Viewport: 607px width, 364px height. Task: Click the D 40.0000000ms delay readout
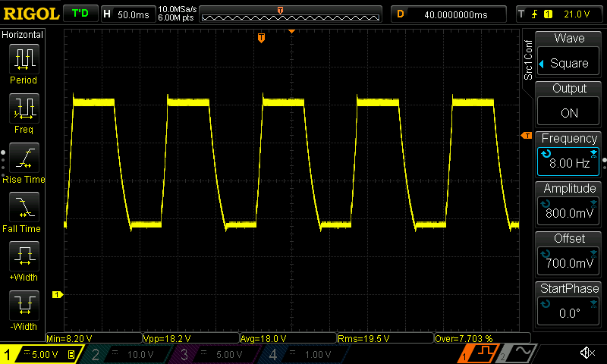pyautogui.click(x=448, y=14)
